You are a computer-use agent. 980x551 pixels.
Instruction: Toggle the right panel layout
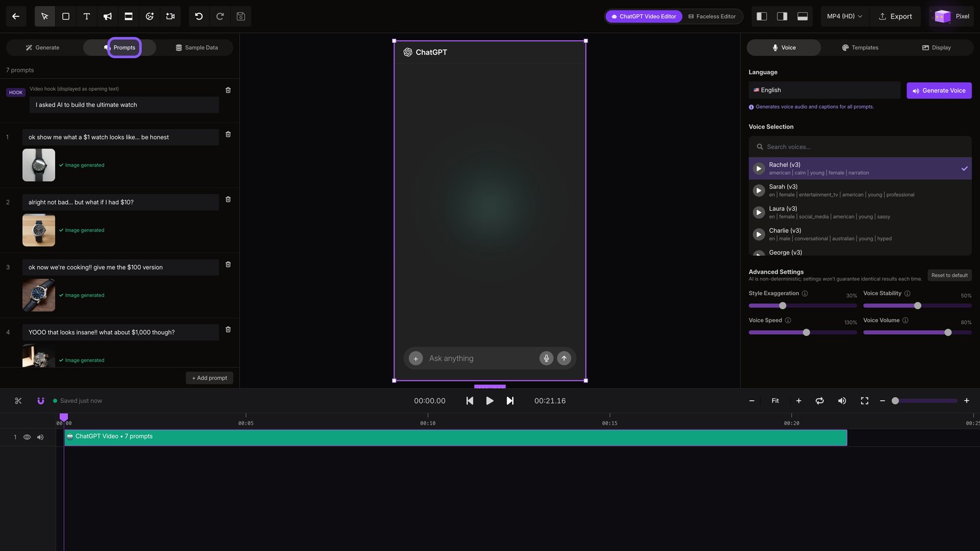782,17
